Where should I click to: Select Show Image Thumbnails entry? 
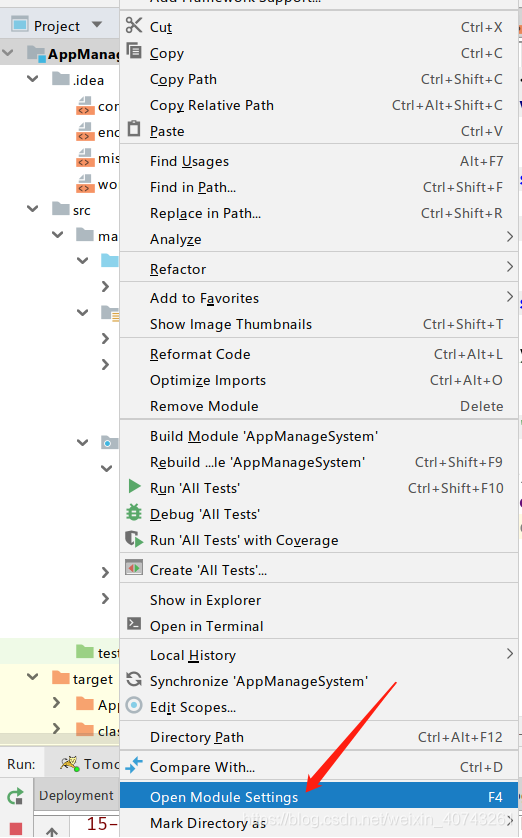(x=319, y=324)
